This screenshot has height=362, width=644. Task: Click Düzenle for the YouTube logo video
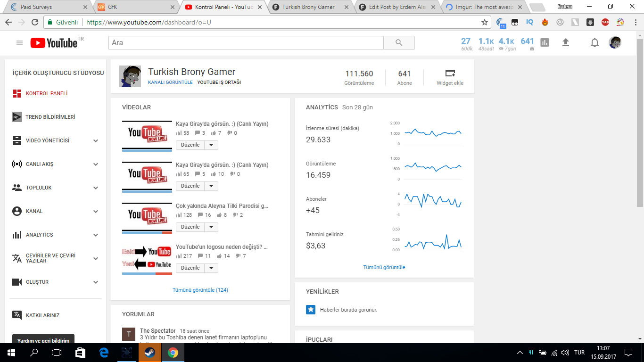(190, 268)
